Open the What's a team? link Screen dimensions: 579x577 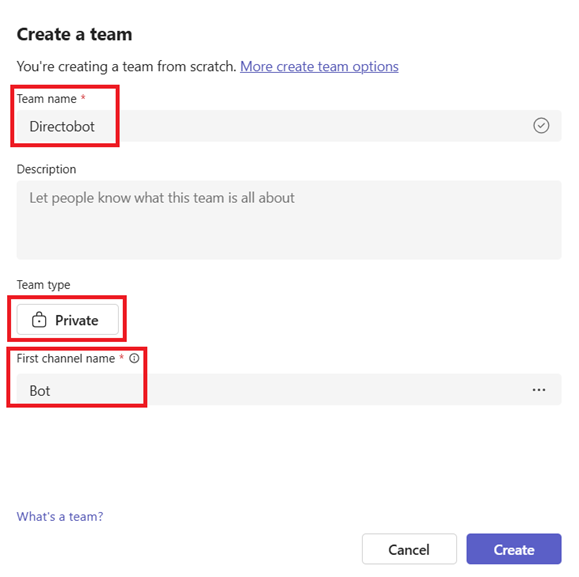(60, 516)
